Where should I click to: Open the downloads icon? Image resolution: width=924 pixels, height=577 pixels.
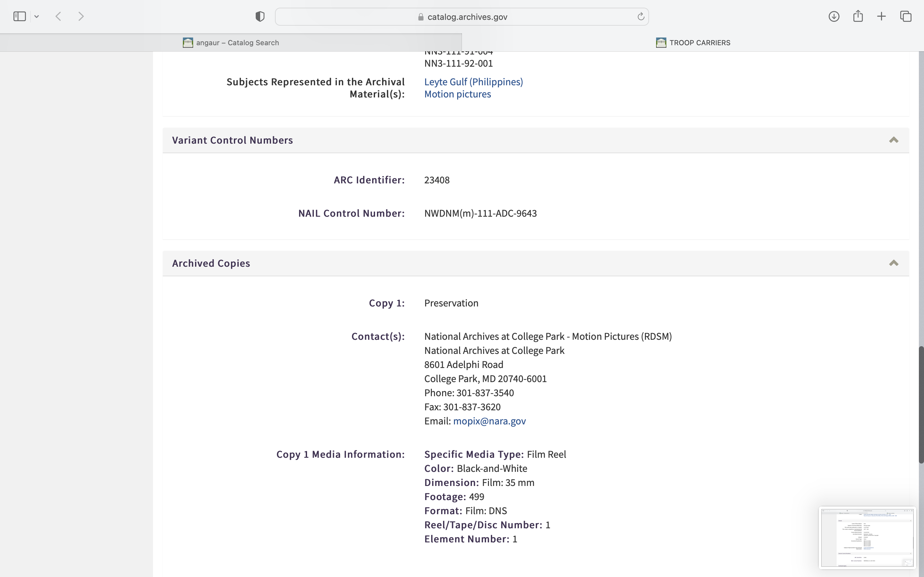tap(834, 16)
